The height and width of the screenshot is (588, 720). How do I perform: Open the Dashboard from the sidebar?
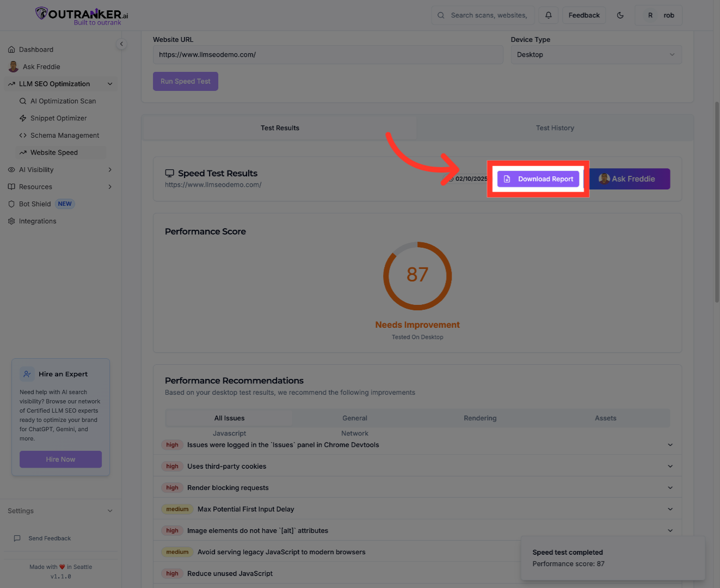tap(37, 50)
